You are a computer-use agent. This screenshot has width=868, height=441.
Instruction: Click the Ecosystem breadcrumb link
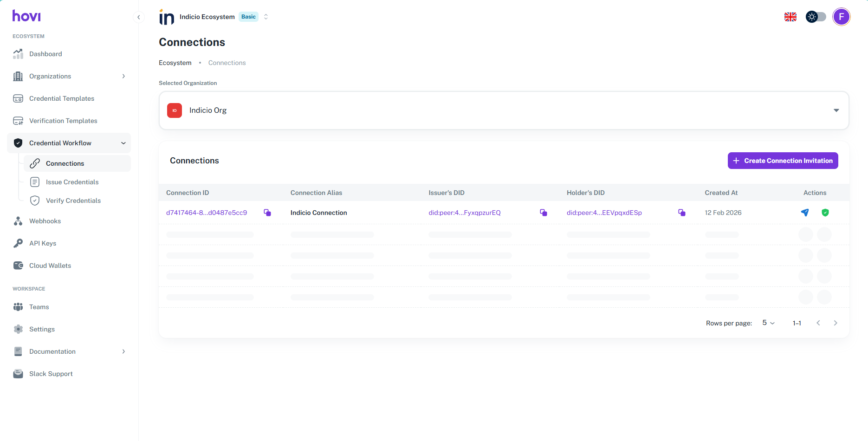(x=175, y=63)
